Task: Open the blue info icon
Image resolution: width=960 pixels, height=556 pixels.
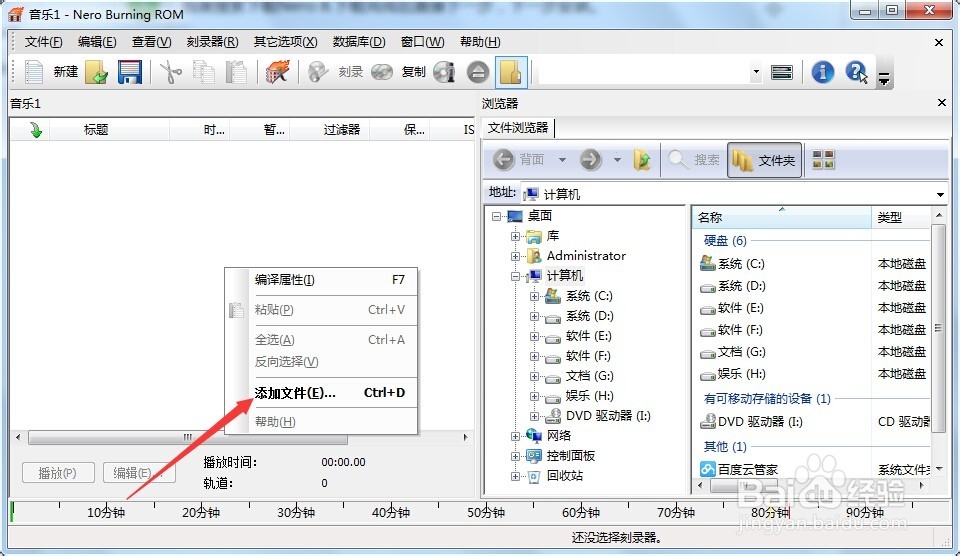Action: click(822, 72)
